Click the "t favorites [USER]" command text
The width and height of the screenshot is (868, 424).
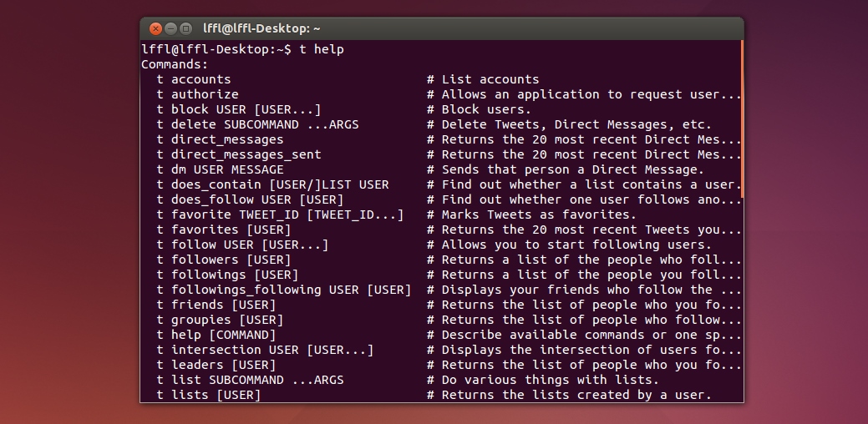coord(223,230)
